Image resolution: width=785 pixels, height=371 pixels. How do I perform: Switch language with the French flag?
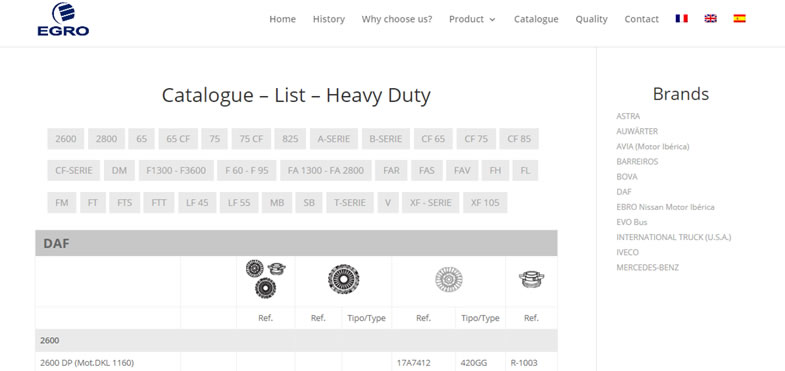click(x=681, y=19)
